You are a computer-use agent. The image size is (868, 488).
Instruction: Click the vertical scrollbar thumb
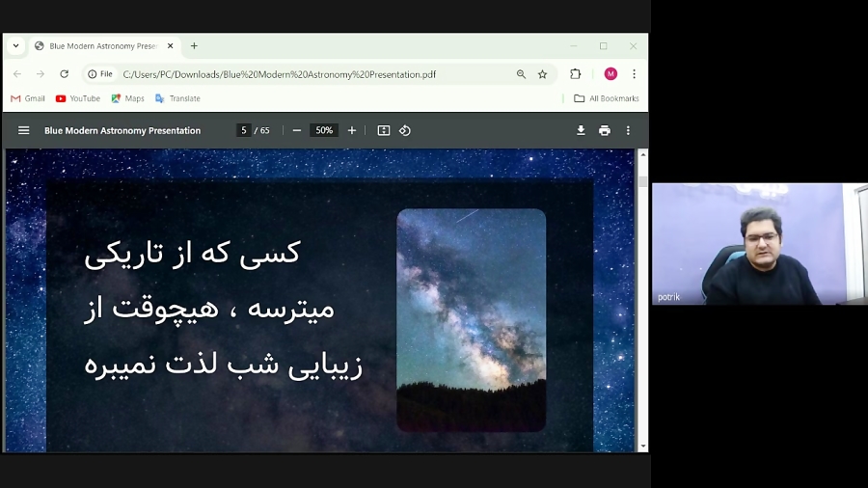click(642, 181)
